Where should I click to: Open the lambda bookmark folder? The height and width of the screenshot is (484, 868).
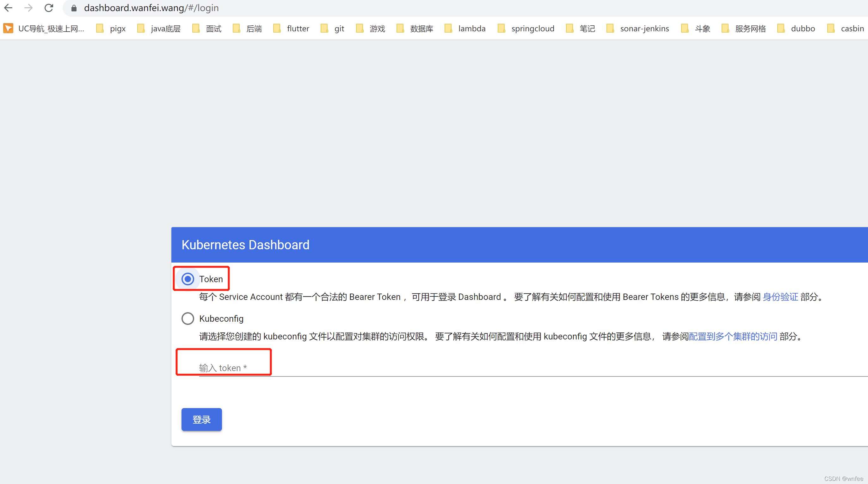pyautogui.click(x=465, y=28)
